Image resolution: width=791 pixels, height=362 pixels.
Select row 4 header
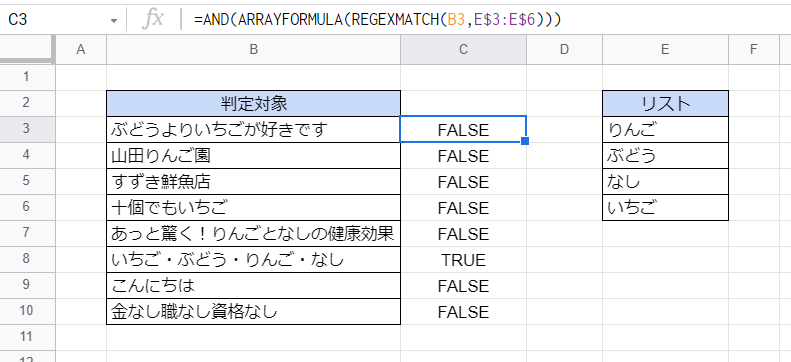27,155
